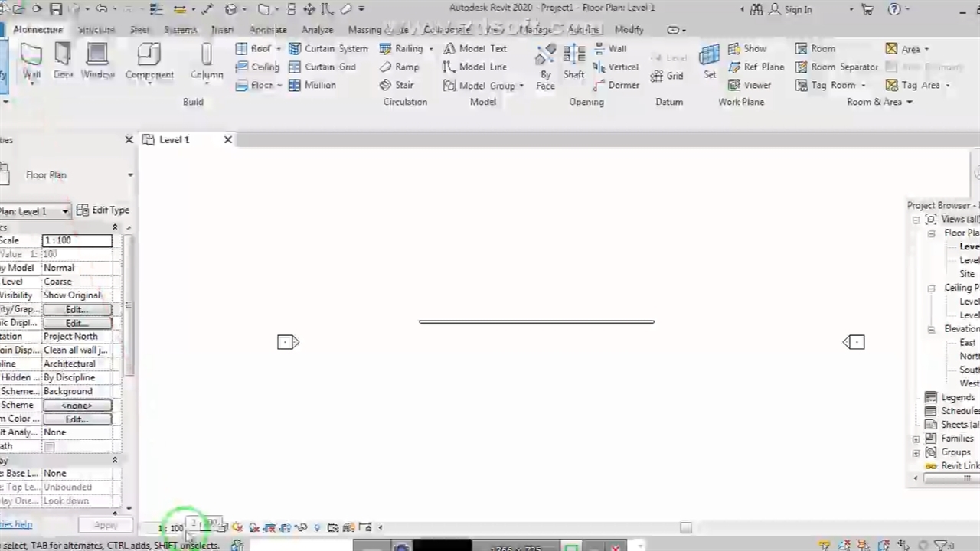This screenshot has height=551, width=980.
Task: Click the View Scale input field showing 1 : 100
Action: [77, 240]
